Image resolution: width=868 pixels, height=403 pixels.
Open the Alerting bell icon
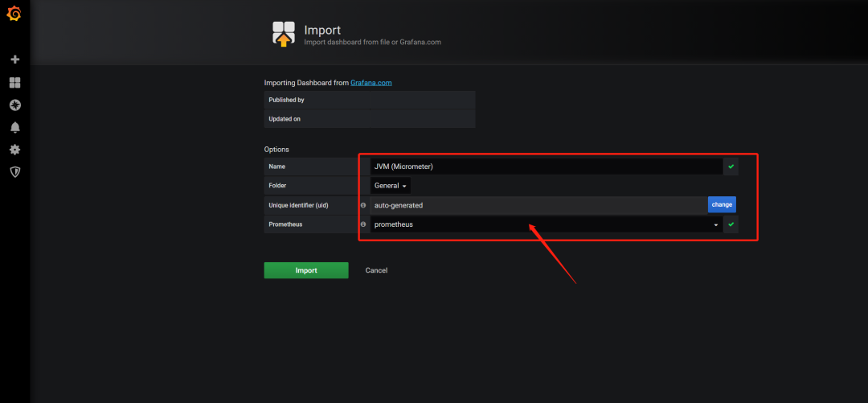click(15, 128)
